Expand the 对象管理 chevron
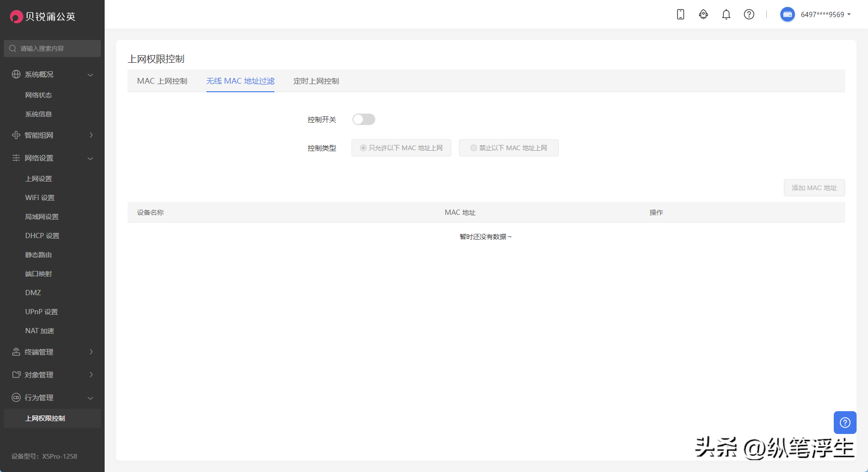868x472 pixels. click(91, 375)
